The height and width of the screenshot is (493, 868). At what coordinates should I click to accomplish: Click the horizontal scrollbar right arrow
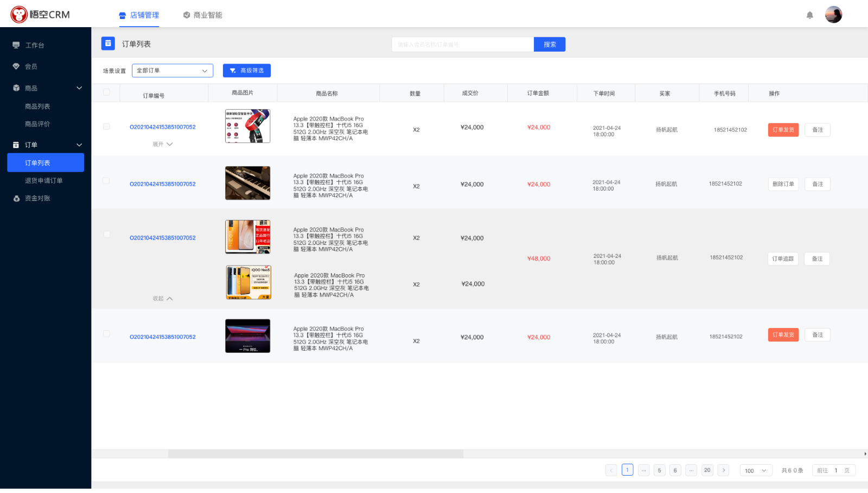pos(865,454)
